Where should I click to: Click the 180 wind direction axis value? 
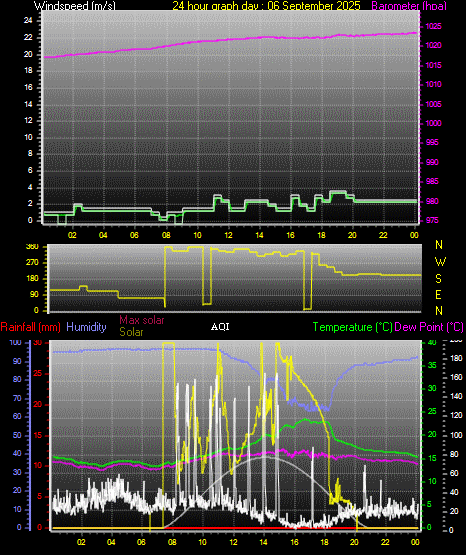coord(32,279)
